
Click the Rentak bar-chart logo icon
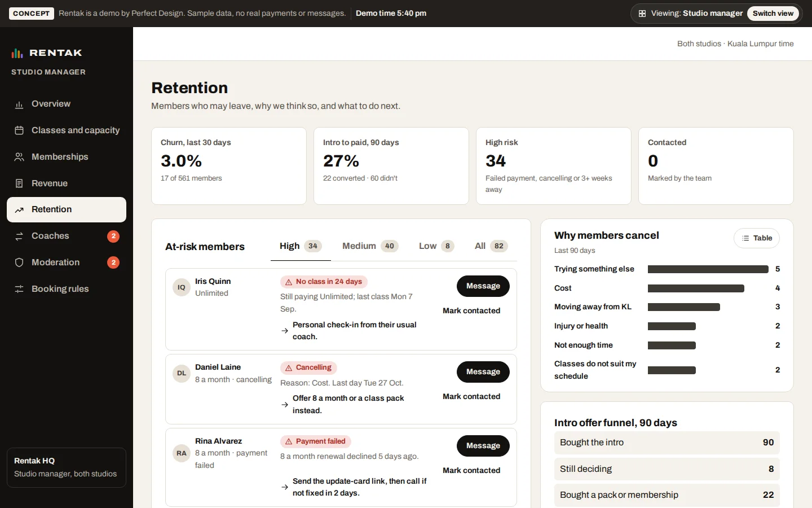pos(17,53)
